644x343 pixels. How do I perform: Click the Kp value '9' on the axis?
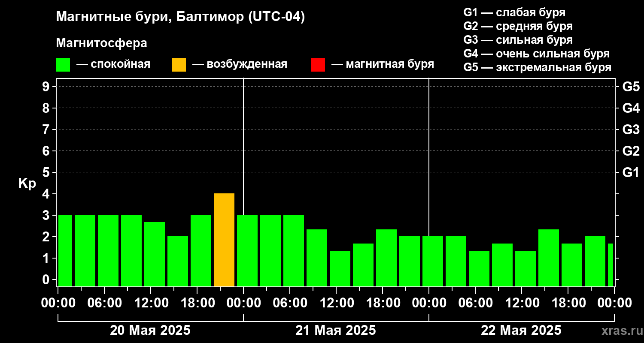click(47, 87)
